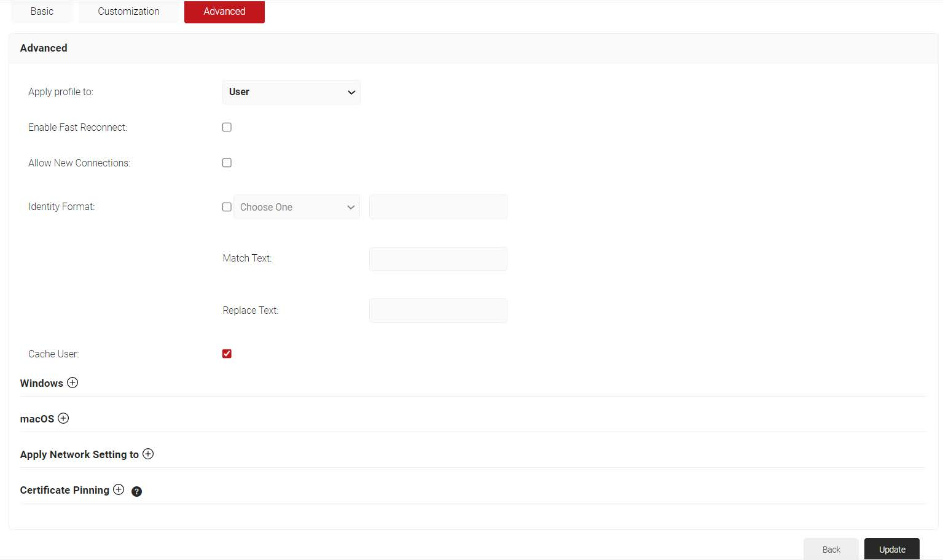Enable the Identity Format checkbox

tap(227, 207)
